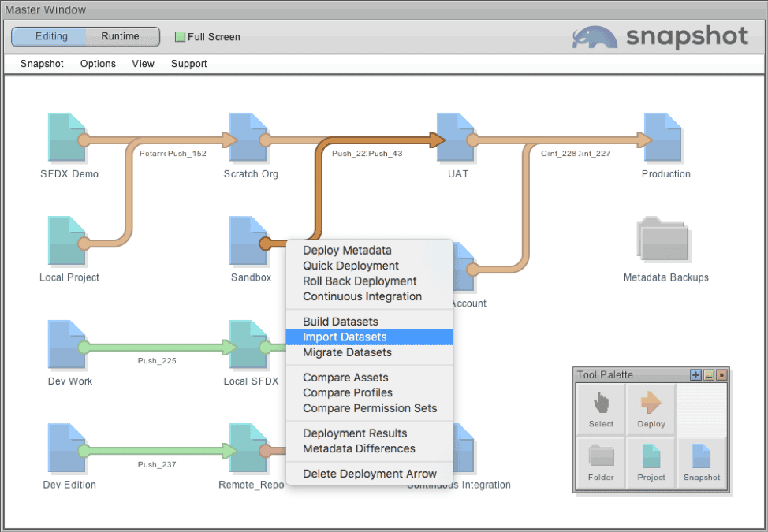The image size is (768, 532).
Task: Open Metadata Differences from context menu
Action: click(x=369, y=448)
